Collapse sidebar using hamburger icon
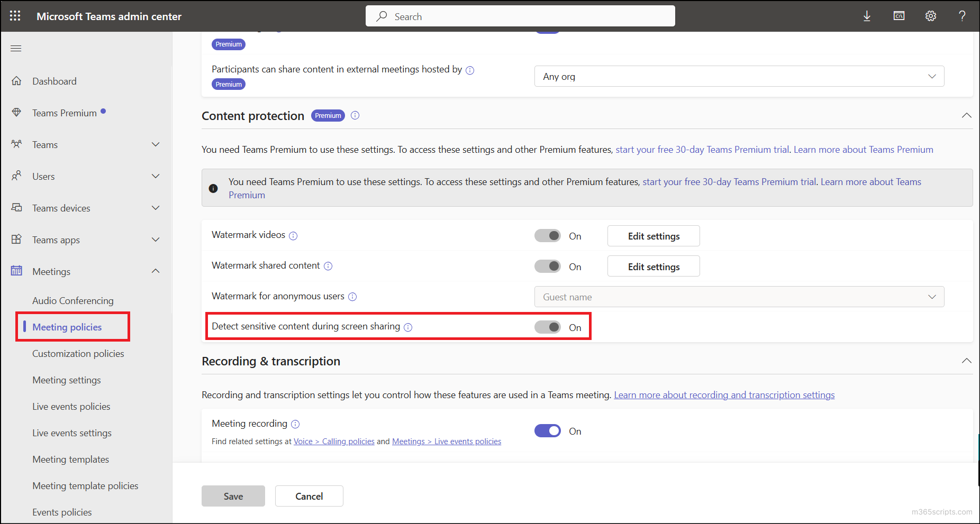Viewport: 980px width, 524px height. point(16,48)
